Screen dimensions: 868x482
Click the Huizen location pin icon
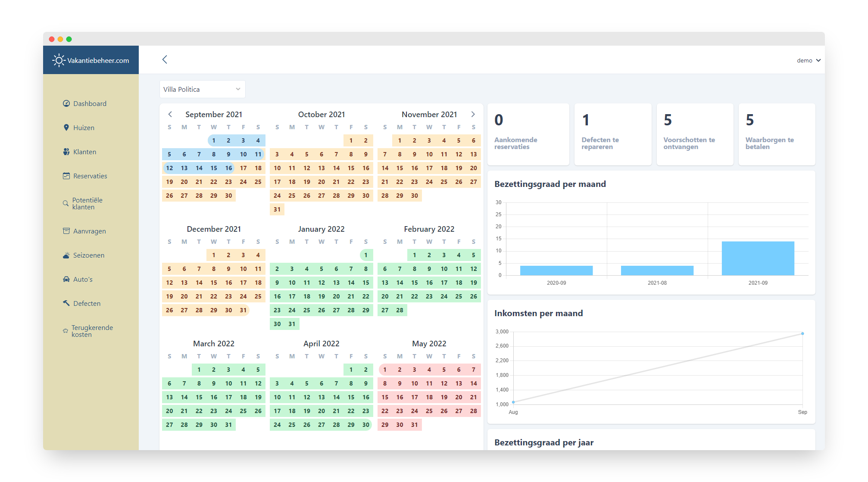coord(66,127)
